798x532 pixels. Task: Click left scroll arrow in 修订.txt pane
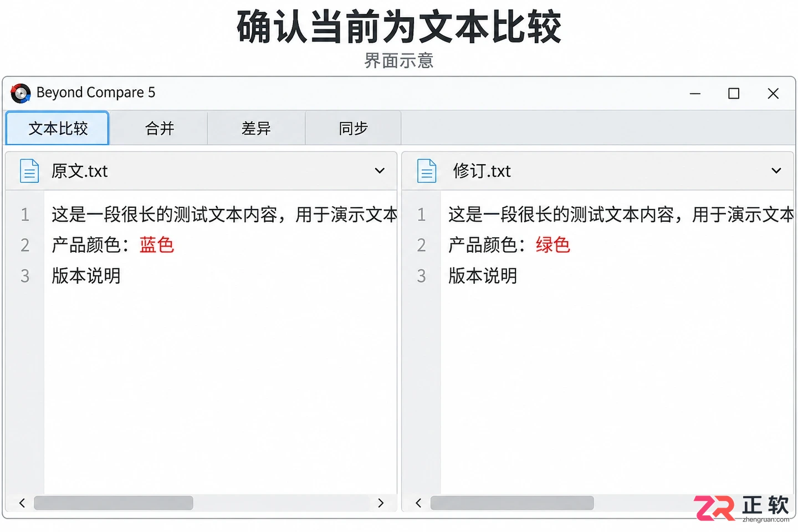(418, 503)
